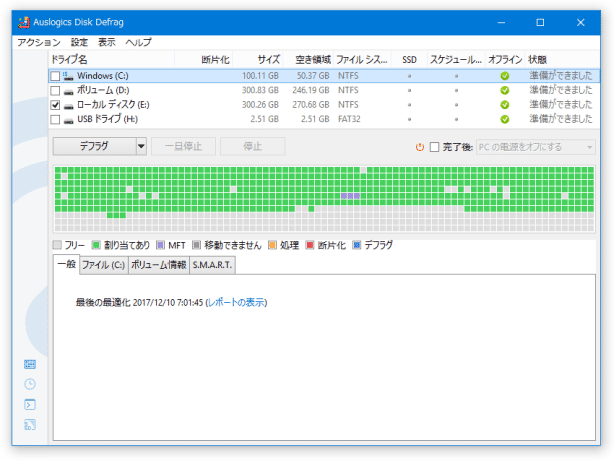Image resolution: width=614 pixels, height=461 pixels.
Task: Click the ボリューム (D:) drive icon
Action: tap(69, 91)
